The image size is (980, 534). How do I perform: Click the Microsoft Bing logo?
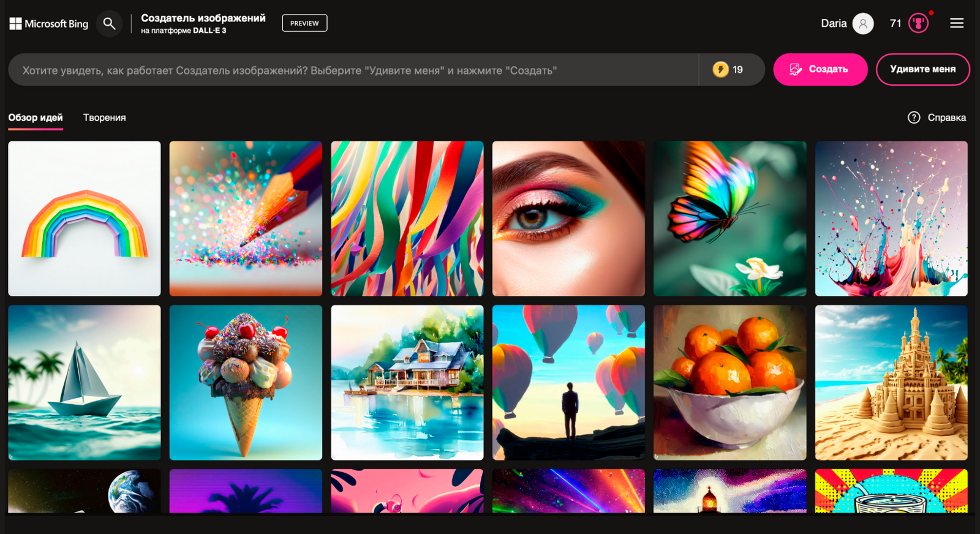49,24
